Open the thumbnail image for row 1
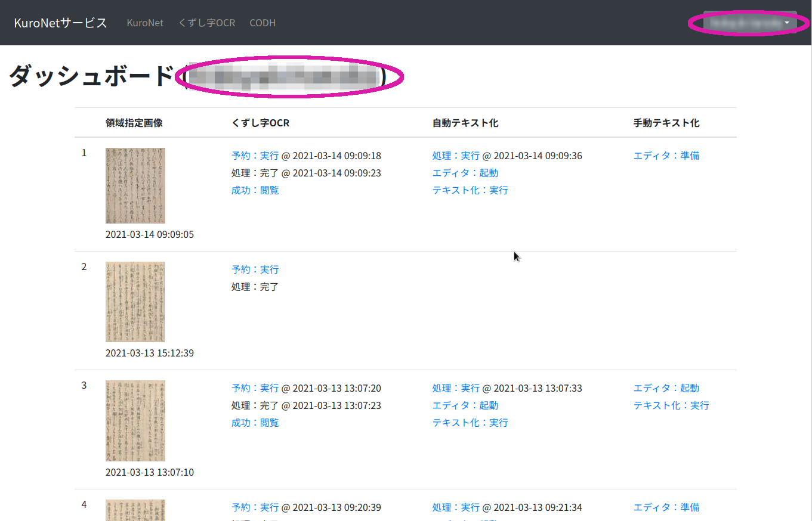This screenshot has width=812, height=521. click(135, 185)
